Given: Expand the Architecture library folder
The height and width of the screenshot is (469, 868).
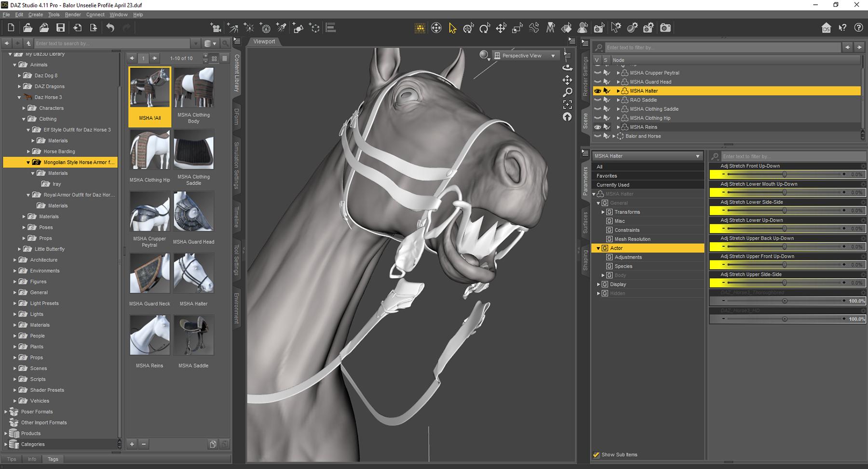Looking at the screenshot, I should (x=15, y=260).
